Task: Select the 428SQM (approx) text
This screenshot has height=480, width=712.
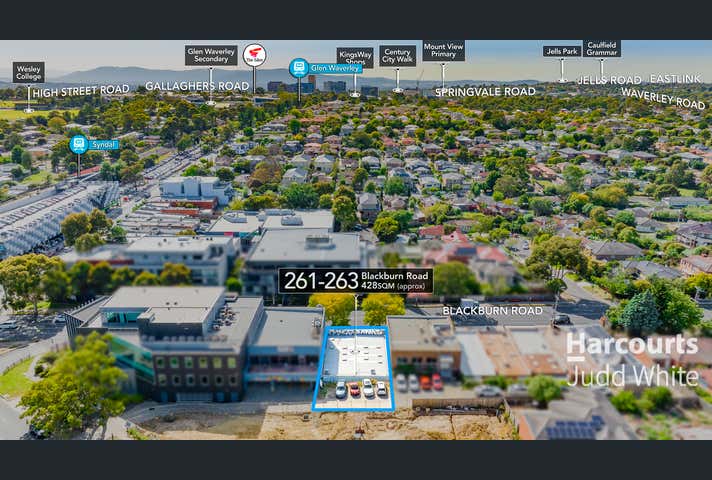Action: pyautogui.click(x=394, y=286)
